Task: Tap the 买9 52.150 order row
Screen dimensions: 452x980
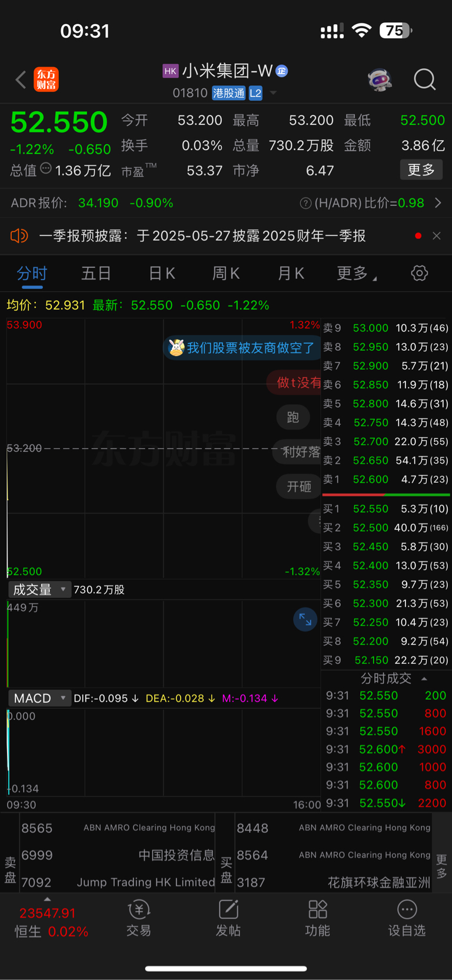Action: pyautogui.click(x=386, y=660)
